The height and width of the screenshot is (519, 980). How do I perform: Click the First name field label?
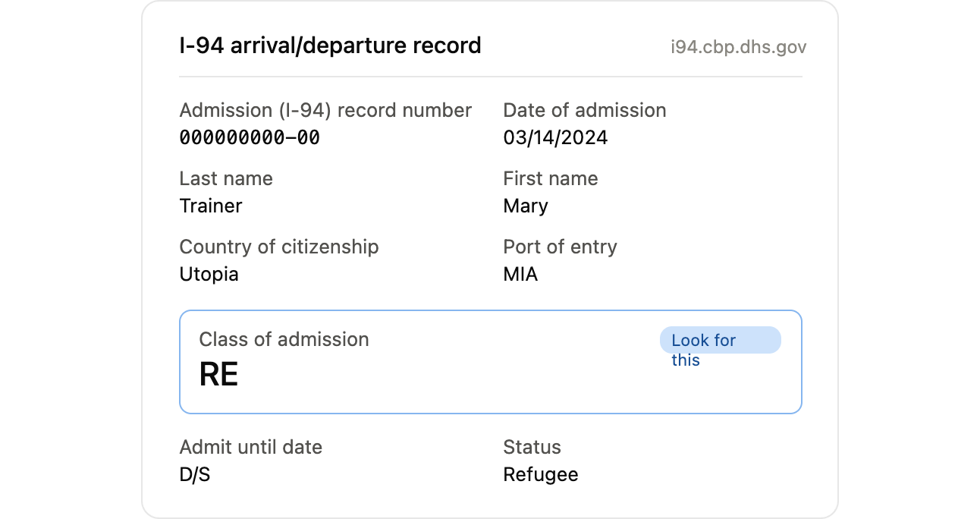coord(551,178)
